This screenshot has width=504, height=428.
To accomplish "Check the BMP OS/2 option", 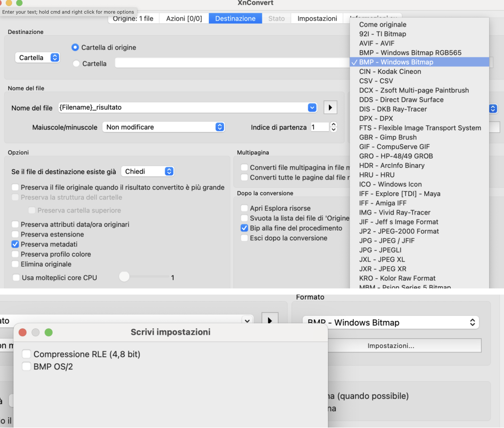I will [26, 366].
